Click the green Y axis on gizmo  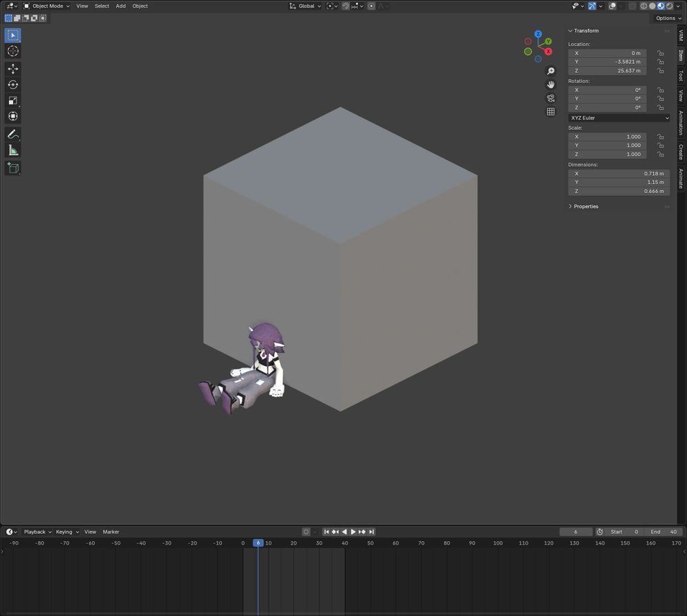point(548,41)
